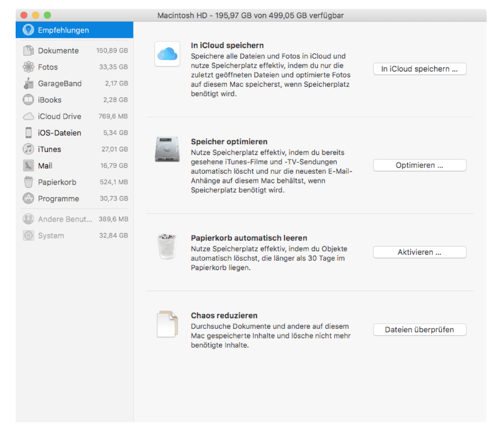Click the Programme App Store icon
This screenshot has width=504, height=430.
tap(28, 198)
